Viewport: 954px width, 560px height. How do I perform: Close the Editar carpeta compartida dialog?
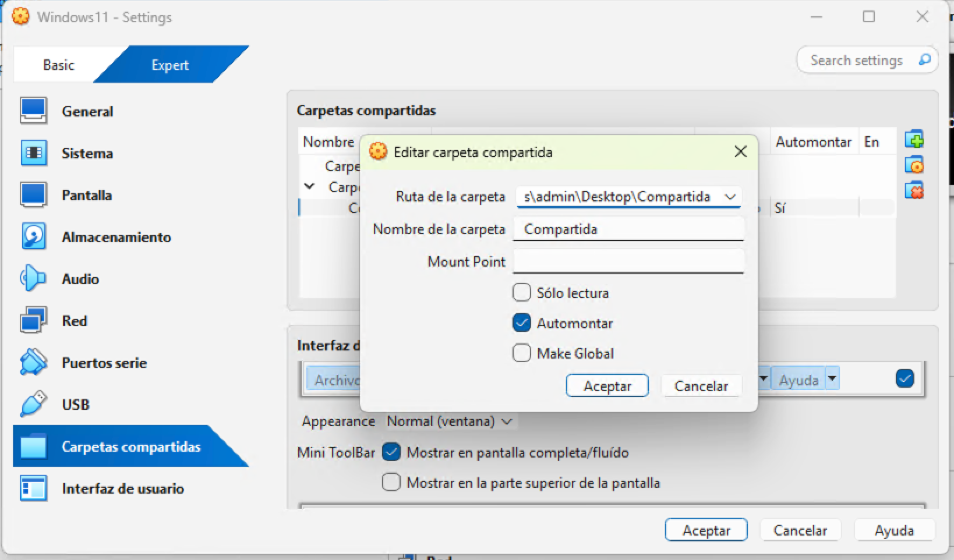click(x=740, y=152)
